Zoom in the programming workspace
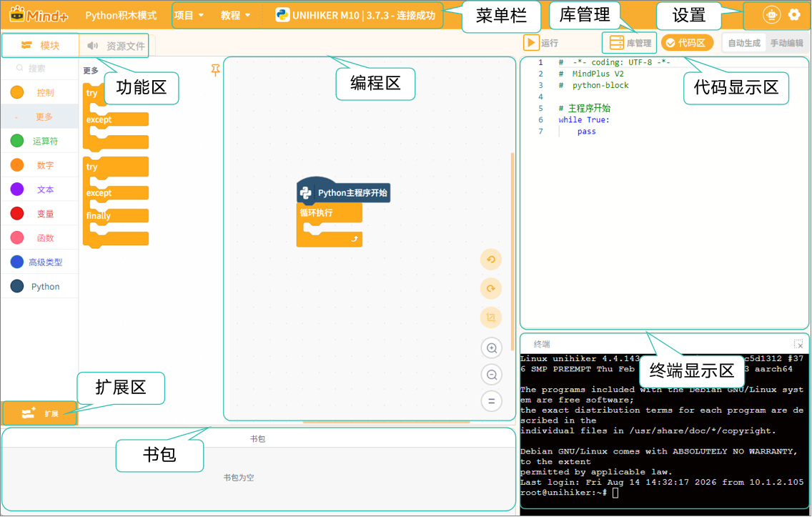 tap(492, 348)
